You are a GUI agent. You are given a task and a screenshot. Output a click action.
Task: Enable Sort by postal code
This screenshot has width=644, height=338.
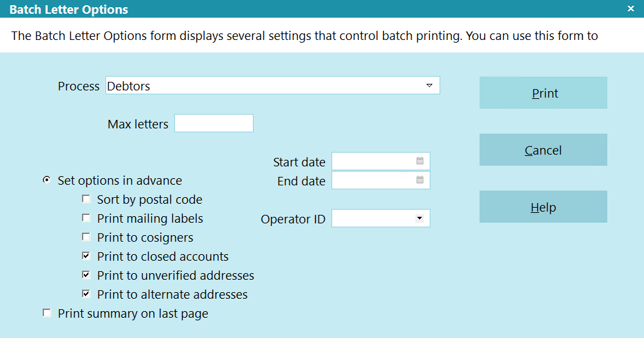86,199
